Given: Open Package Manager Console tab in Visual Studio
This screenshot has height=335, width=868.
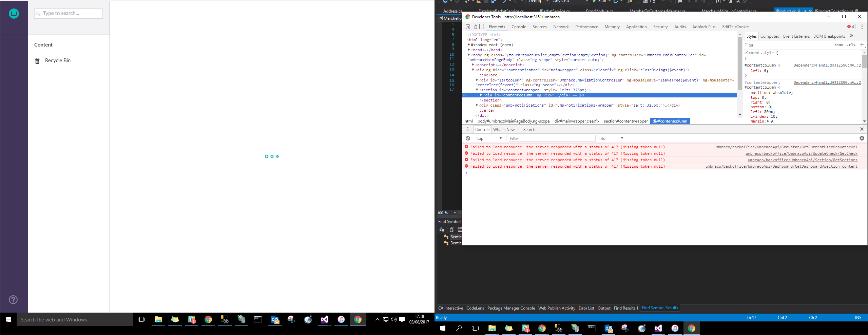Looking at the screenshot, I should click(511, 308).
